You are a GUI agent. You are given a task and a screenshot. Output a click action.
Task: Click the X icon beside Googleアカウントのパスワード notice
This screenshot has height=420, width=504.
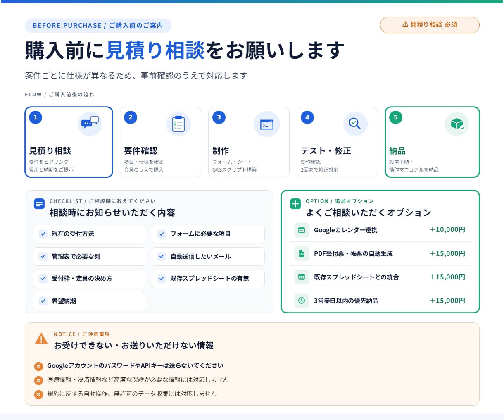click(38, 366)
